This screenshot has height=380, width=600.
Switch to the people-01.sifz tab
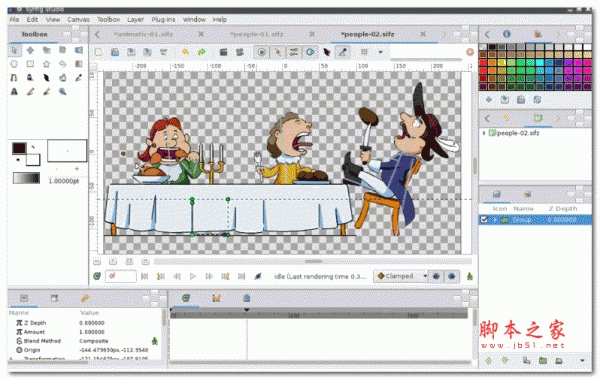256,34
